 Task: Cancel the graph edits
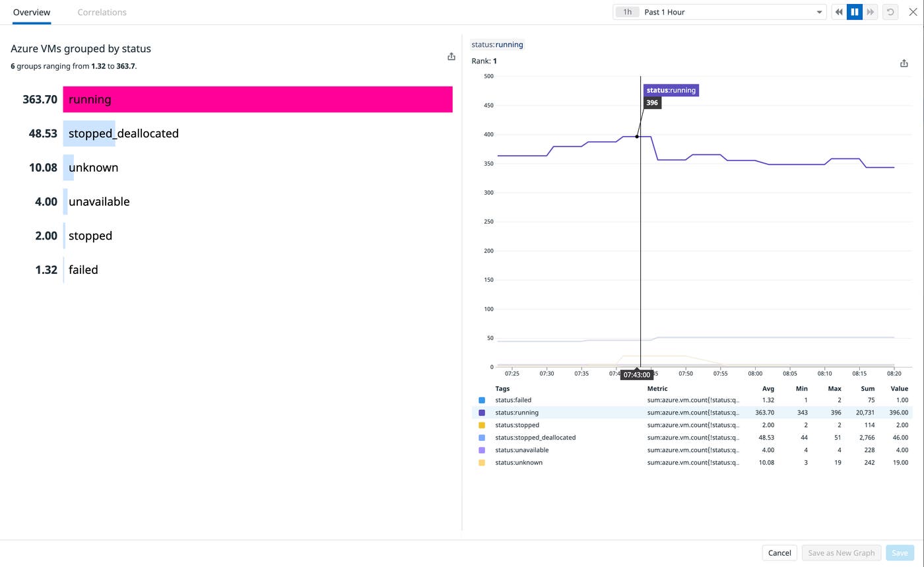point(779,552)
